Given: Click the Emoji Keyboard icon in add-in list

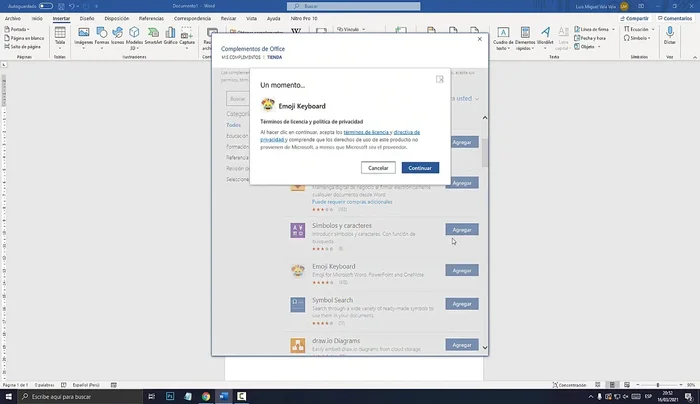Looking at the screenshot, I should (x=298, y=270).
